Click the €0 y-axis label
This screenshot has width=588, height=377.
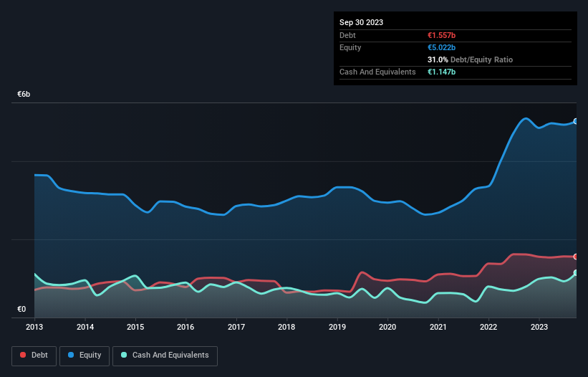click(21, 309)
